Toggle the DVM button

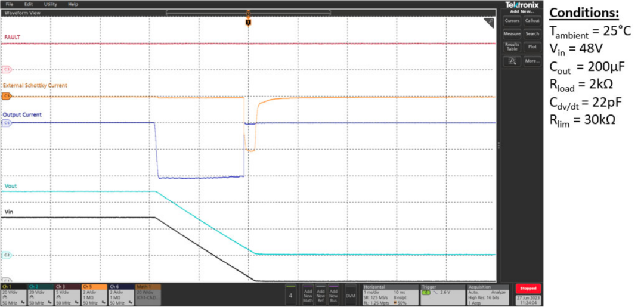(351, 294)
